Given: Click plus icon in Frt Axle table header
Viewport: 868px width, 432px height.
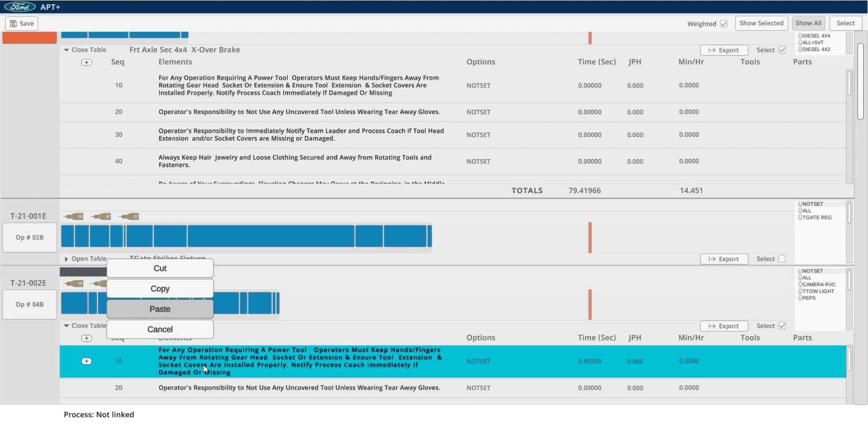Looking at the screenshot, I should (x=86, y=62).
